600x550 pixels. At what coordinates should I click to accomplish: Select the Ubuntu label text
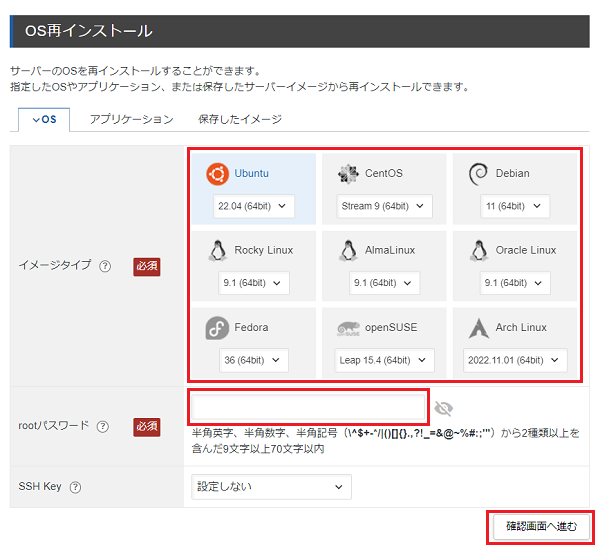coord(251,174)
